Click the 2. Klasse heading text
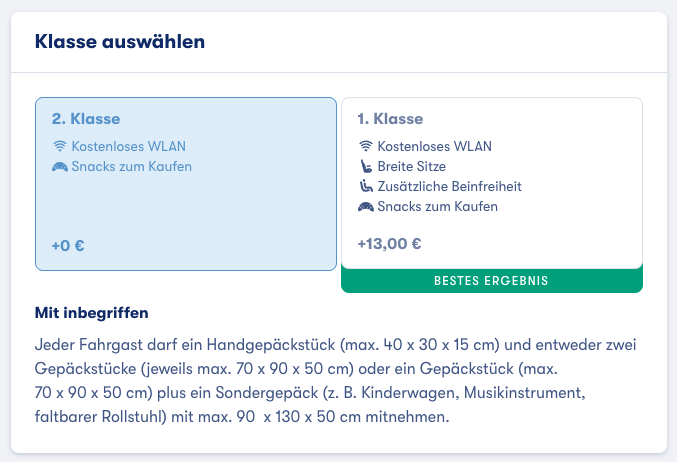The width and height of the screenshot is (677, 462). 86,119
